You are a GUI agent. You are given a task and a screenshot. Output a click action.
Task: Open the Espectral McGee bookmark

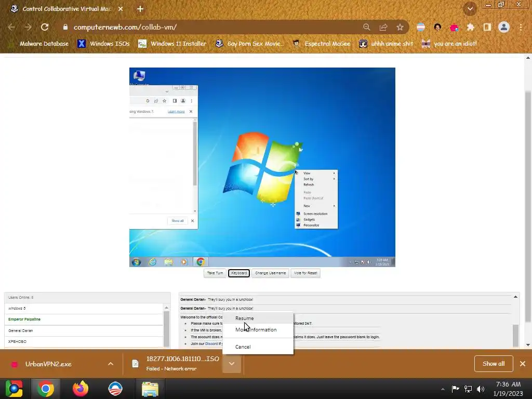coord(321,44)
